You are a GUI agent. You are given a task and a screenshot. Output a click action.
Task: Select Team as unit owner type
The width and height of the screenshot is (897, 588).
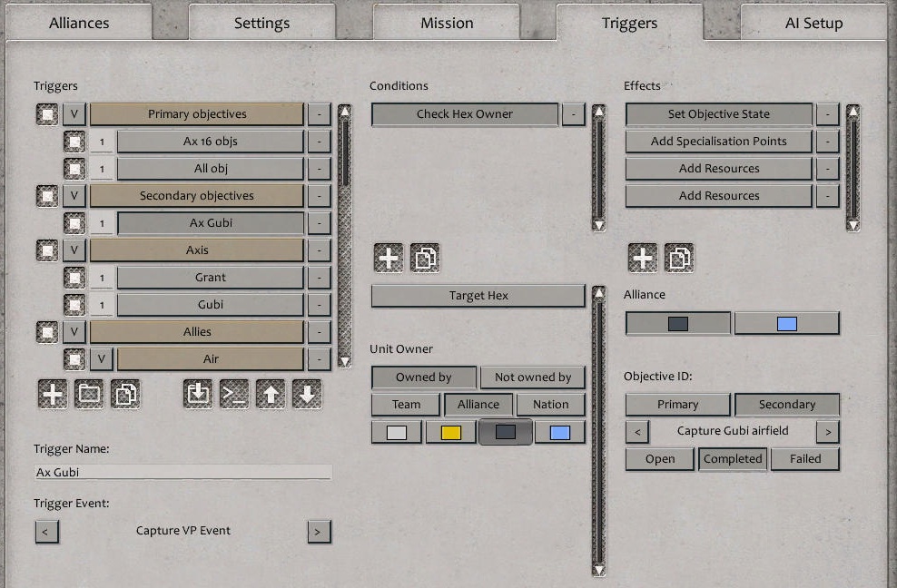(406, 405)
